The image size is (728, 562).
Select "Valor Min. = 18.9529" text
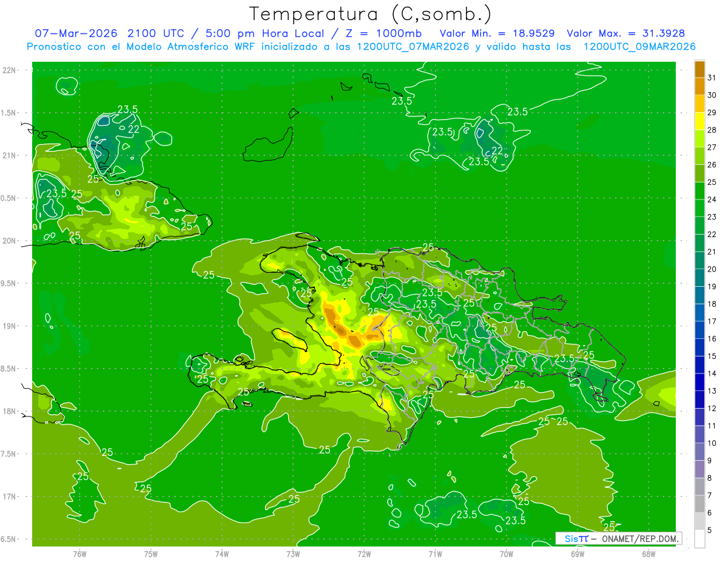click(x=499, y=33)
